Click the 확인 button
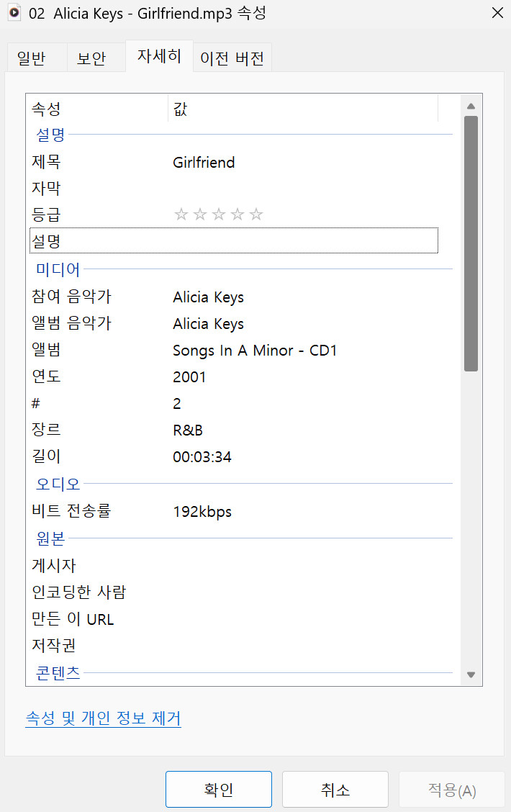Screen dimensions: 511x812 (x=219, y=790)
